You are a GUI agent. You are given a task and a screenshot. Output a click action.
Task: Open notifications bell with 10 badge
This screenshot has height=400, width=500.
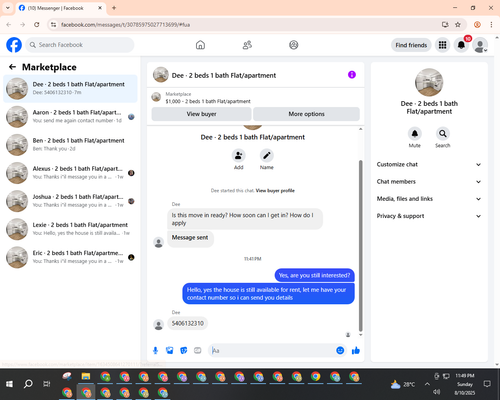pyautogui.click(x=461, y=45)
